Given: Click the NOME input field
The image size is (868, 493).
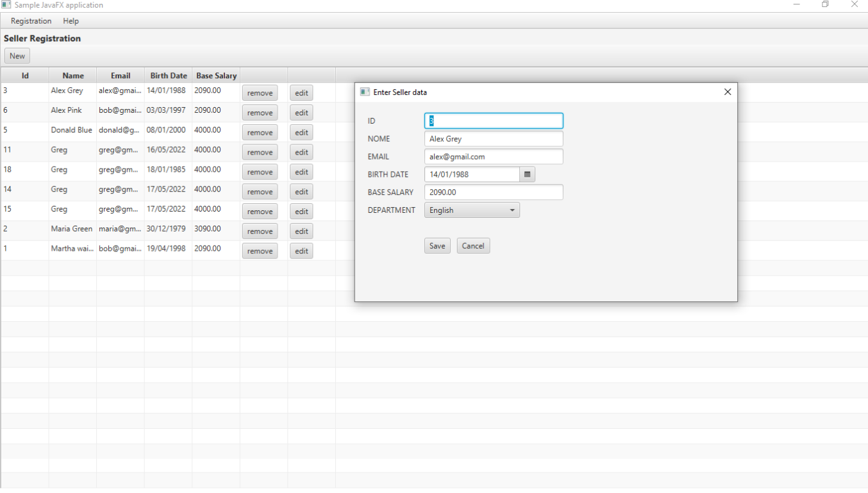Looking at the screenshot, I should click(x=493, y=138).
